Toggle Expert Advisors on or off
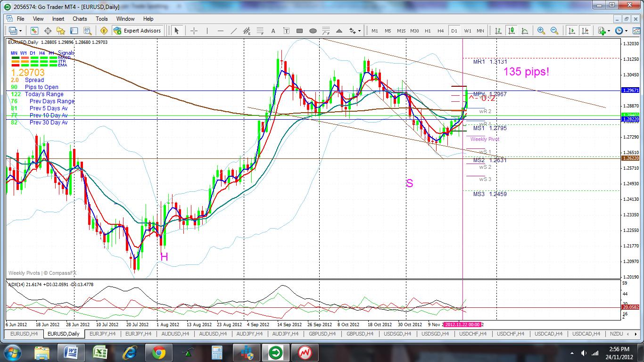This screenshot has width=644, height=362. click(x=138, y=31)
